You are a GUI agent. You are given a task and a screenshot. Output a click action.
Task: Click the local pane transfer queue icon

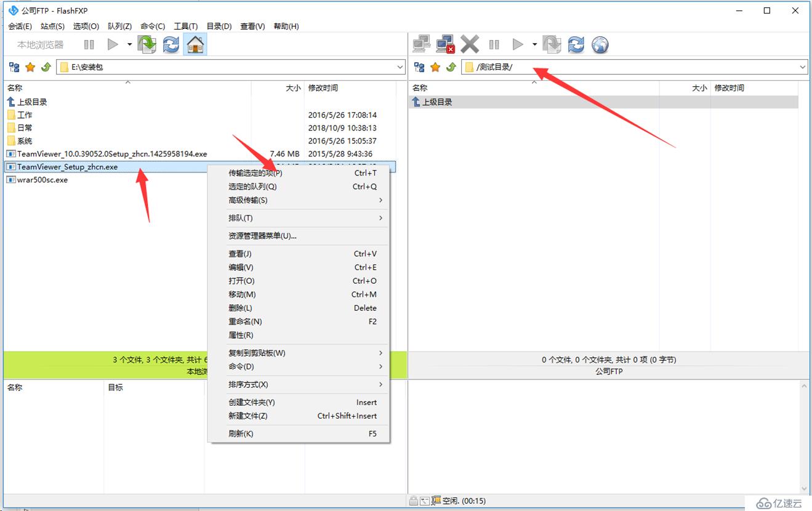point(147,44)
